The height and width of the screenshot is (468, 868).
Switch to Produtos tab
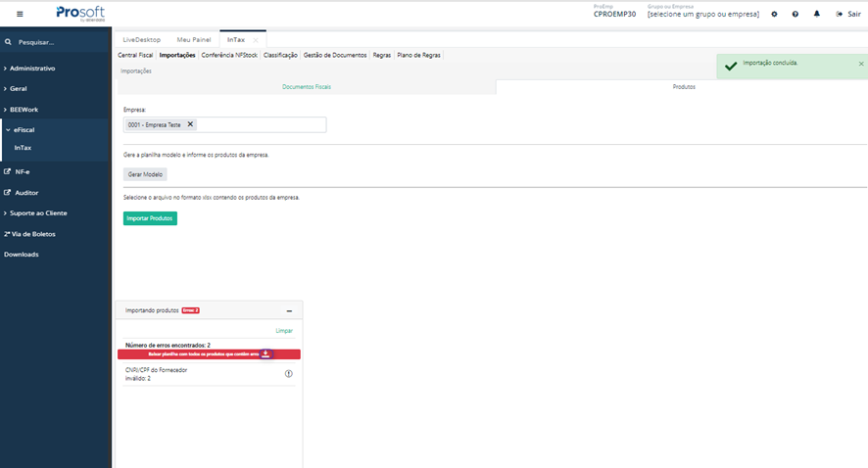coord(684,87)
